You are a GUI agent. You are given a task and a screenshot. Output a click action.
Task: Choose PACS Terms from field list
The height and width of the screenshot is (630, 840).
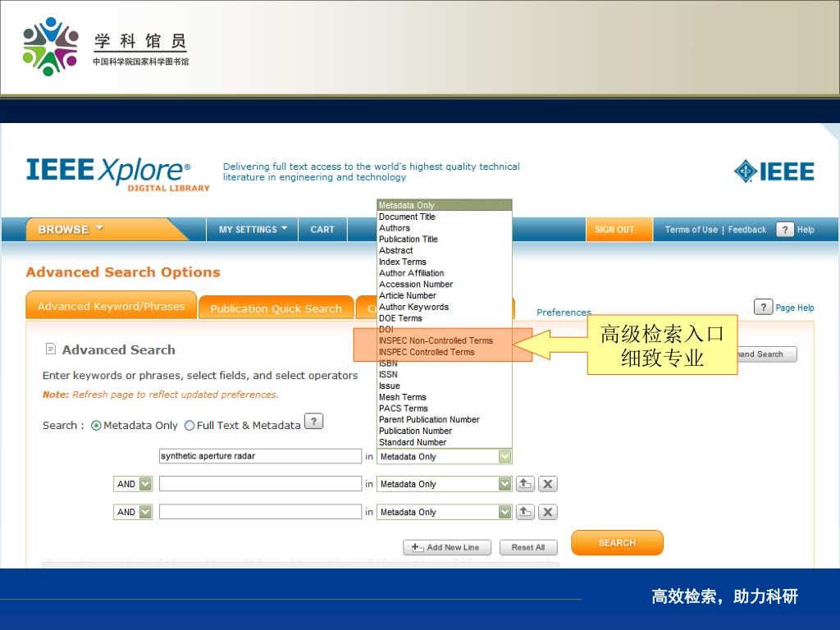point(444,409)
